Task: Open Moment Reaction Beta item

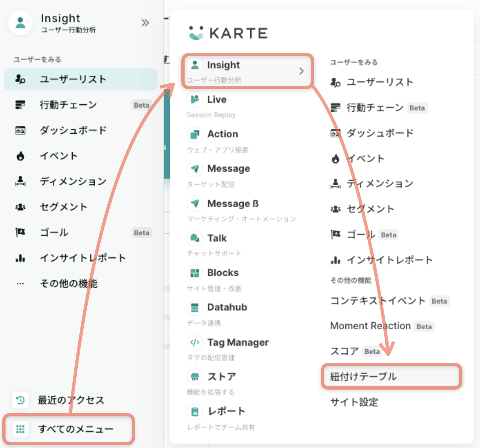Action: 382,326
